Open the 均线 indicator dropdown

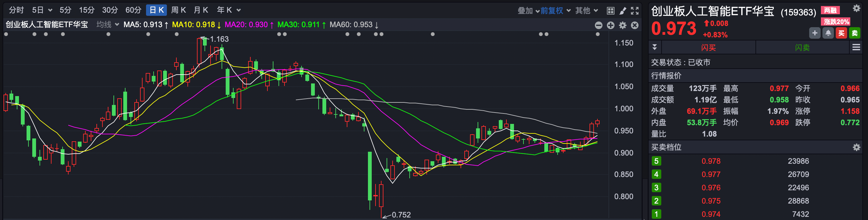click(x=107, y=25)
